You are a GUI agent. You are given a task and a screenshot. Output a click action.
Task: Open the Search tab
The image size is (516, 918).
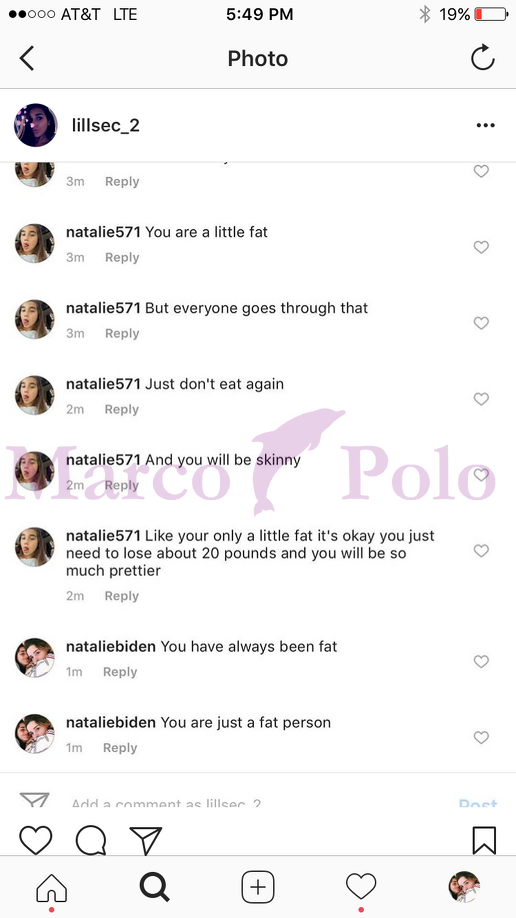(x=155, y=888)
